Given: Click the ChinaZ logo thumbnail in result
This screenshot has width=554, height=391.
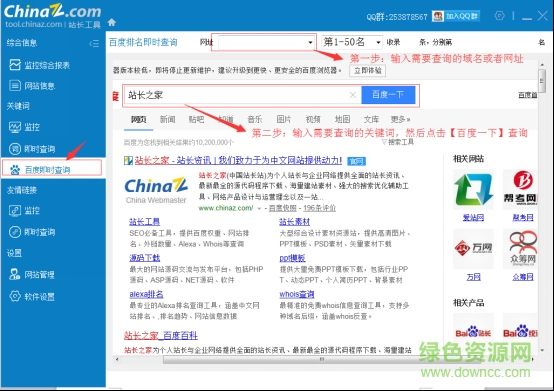Looking at the screenshot, I should point(156,191).
